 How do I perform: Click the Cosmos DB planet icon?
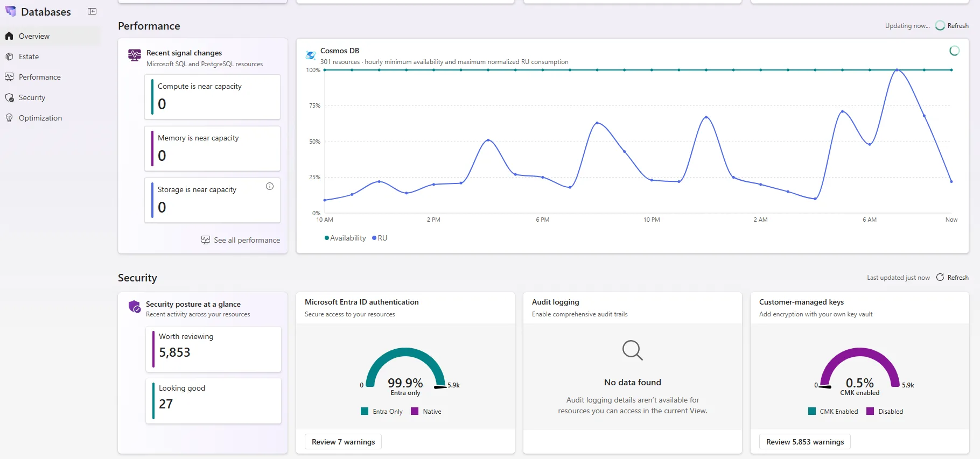pos(311,54)
